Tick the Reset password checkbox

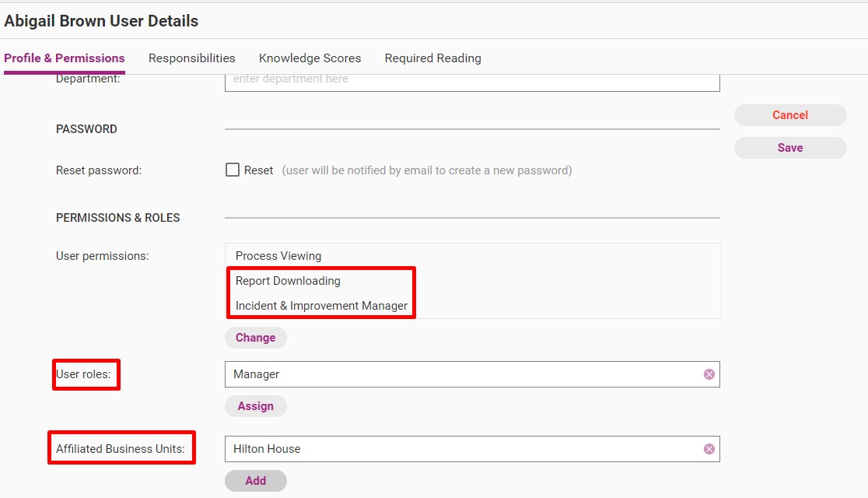[233, 170]
